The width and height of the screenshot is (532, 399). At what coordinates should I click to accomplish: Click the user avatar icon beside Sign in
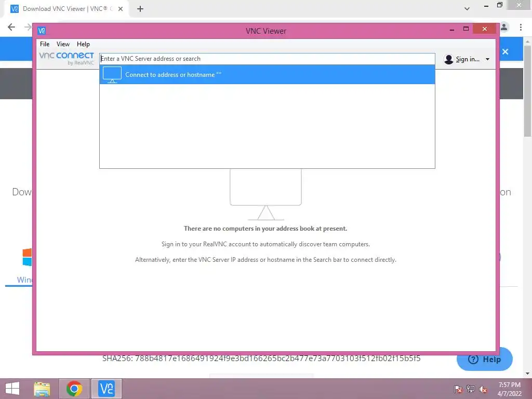pos(448,59)
